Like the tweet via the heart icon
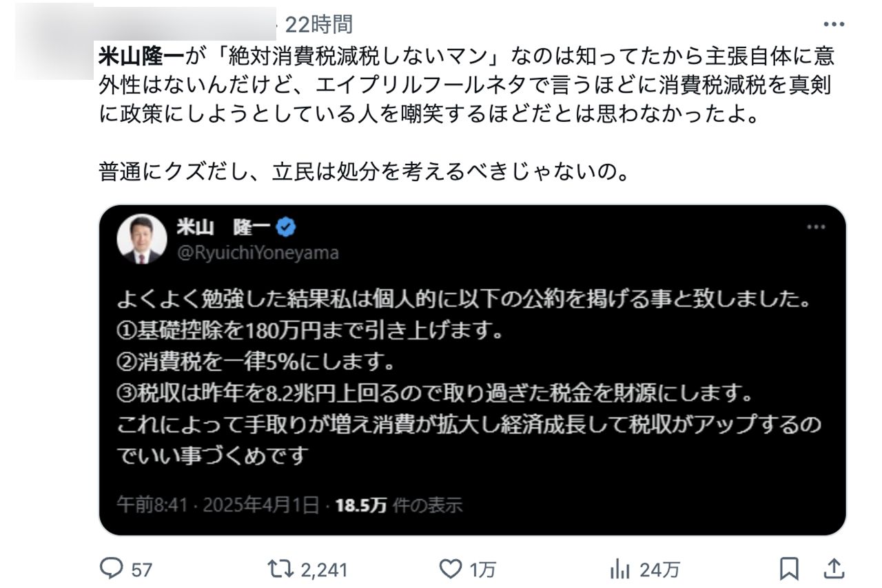This screenshot has height=588, width=882. tap(451, 569)
